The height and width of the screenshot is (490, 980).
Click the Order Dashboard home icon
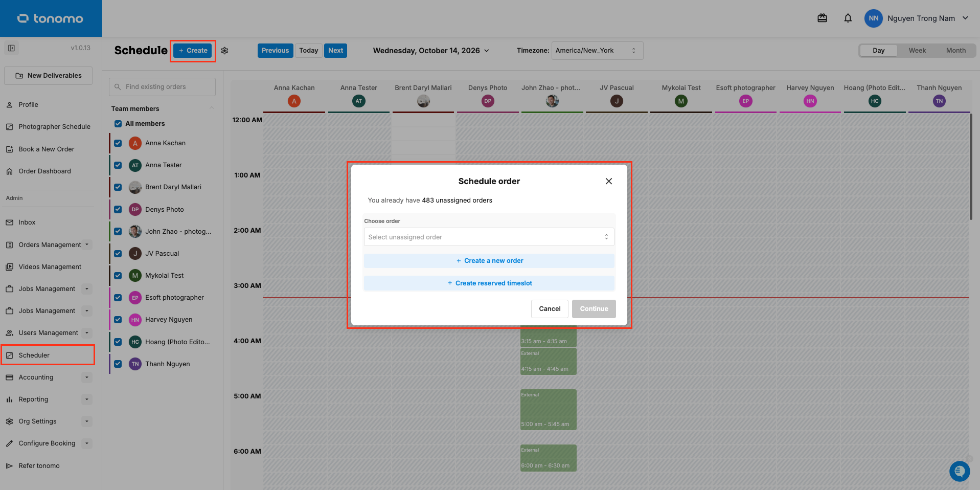pyautogui.click(x=9, y=171)
